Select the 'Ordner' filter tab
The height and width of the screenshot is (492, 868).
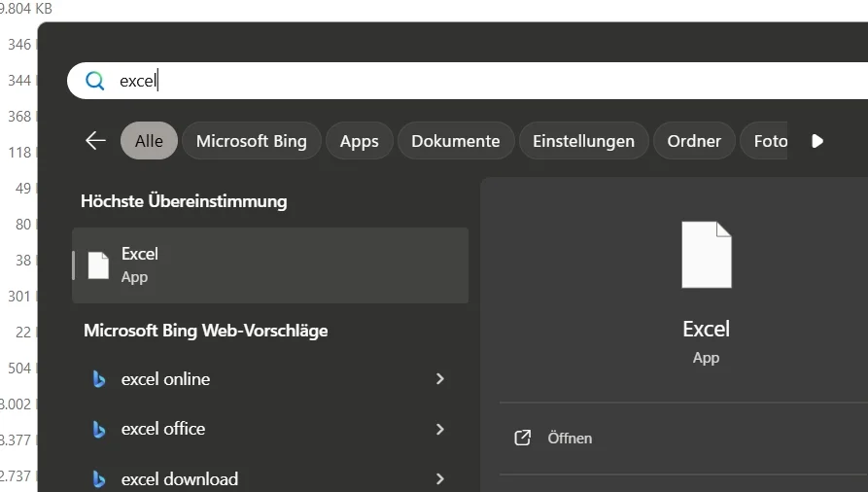click(x=694, y=141)
